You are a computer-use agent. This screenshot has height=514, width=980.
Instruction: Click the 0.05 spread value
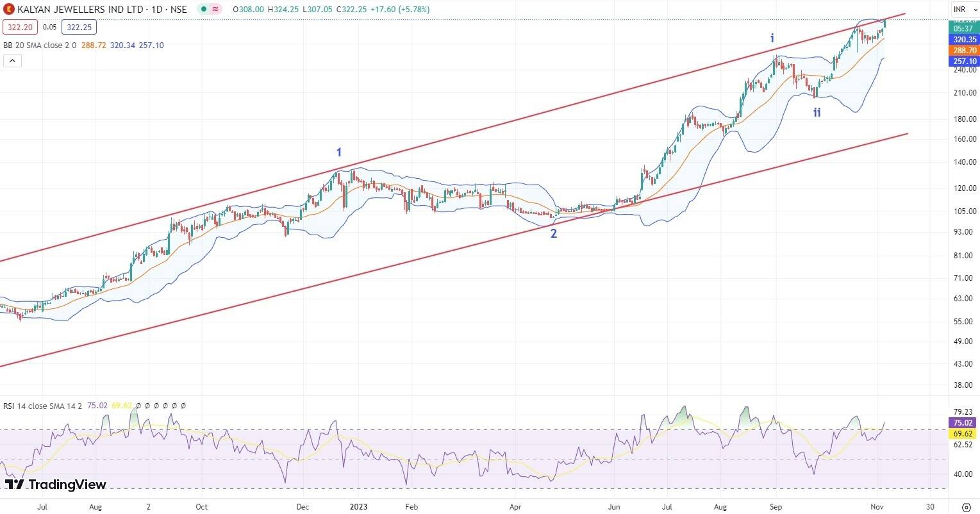[x=49, y=28]
